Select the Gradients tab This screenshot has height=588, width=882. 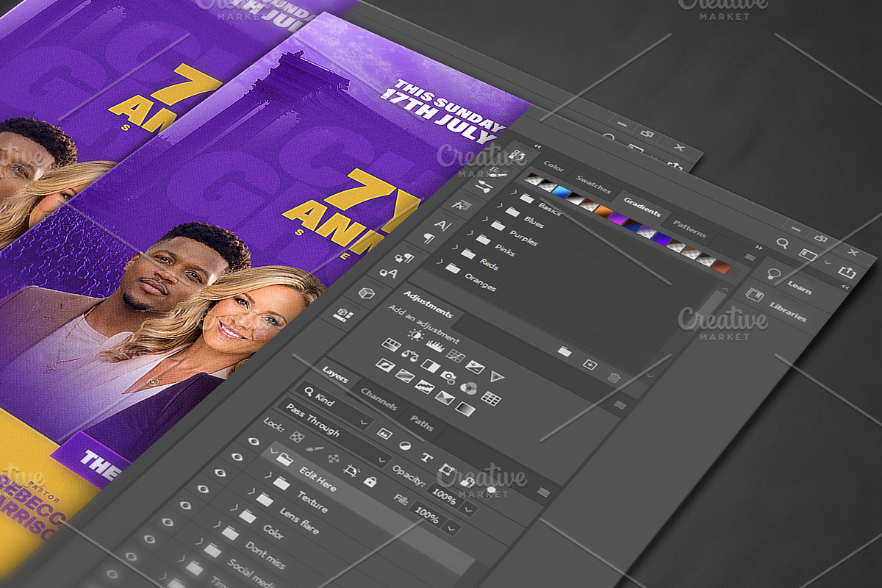642,206
